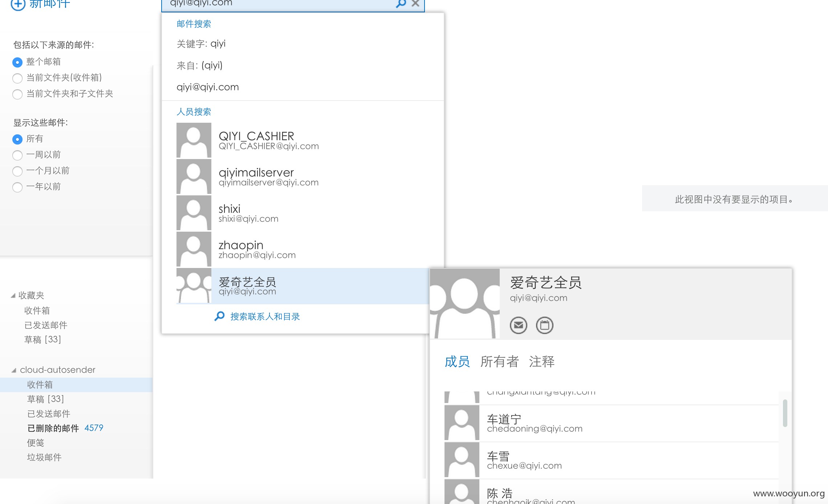Click the 4579 deleted items count
Screen dimensions: 828x504
(94, 428)
